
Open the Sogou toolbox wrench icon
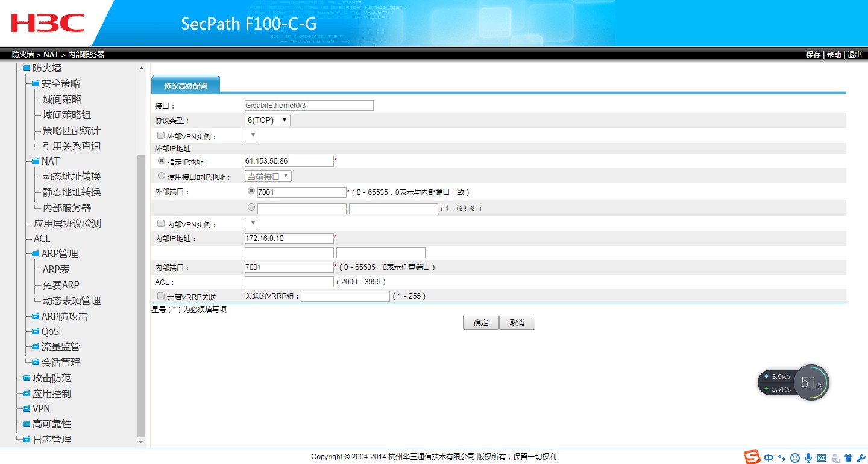pos(861,457)
